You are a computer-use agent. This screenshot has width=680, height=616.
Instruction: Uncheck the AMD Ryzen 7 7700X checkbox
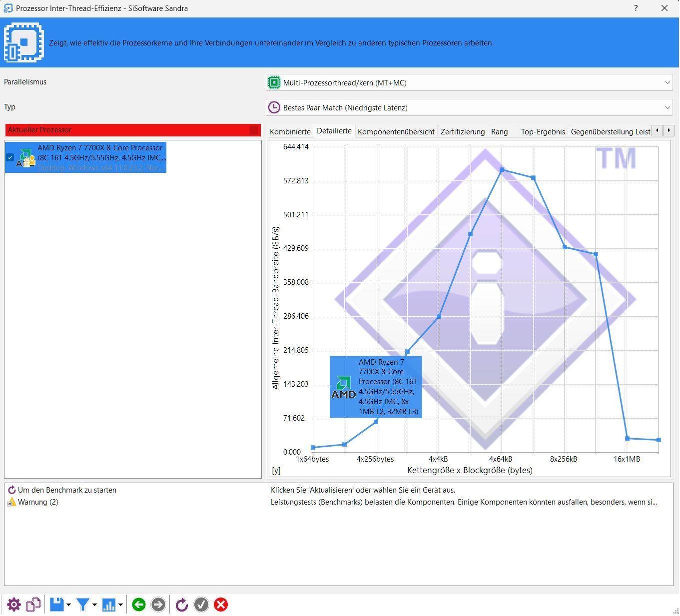click(x=10, y=157)
